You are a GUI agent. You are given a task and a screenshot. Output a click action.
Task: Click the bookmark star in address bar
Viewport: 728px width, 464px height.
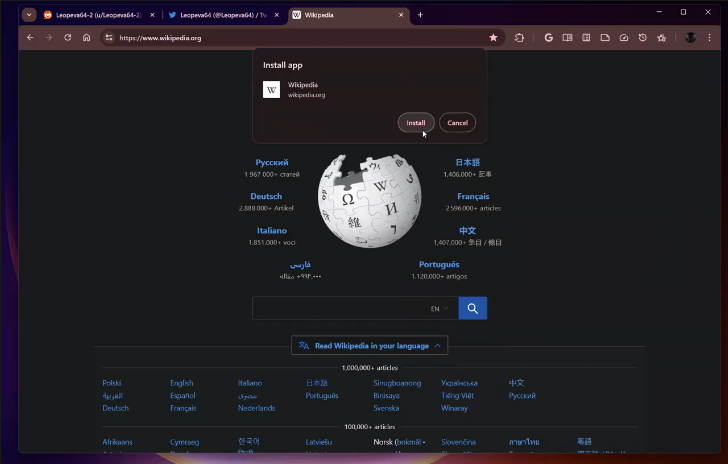(x=493, y=38)
